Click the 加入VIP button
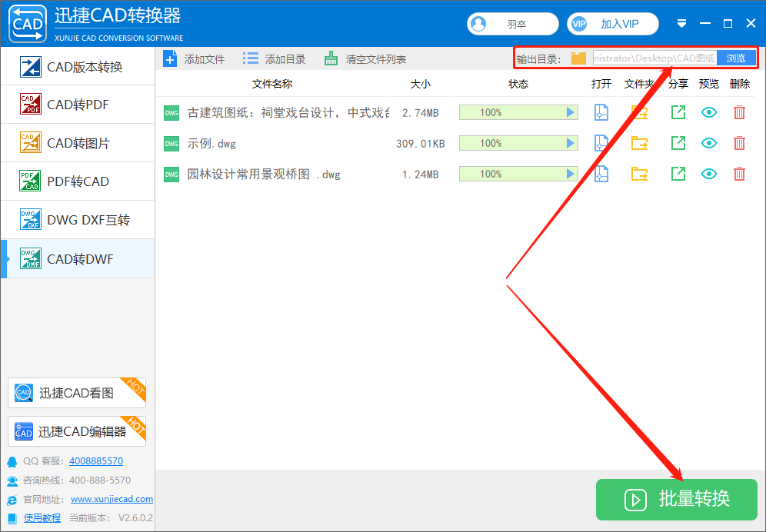The width and height of the screenshot is (766, 532). [613, 24]
